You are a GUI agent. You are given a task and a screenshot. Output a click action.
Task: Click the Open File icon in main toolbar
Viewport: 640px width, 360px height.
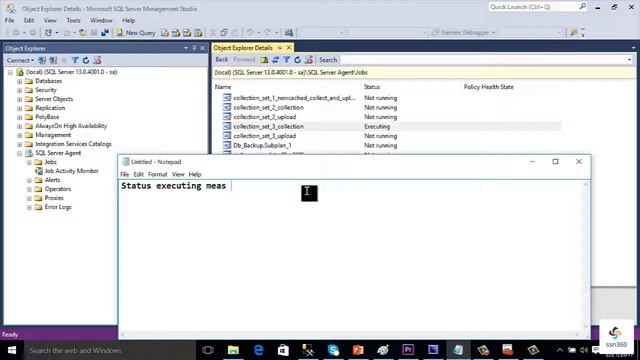coord(83,33)
